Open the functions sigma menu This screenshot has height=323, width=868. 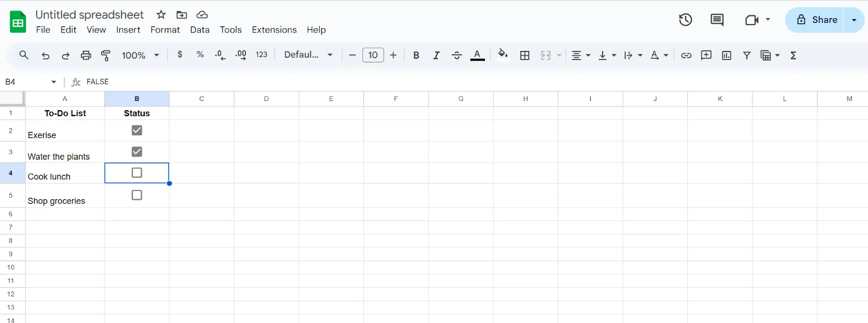click(793, 55)
